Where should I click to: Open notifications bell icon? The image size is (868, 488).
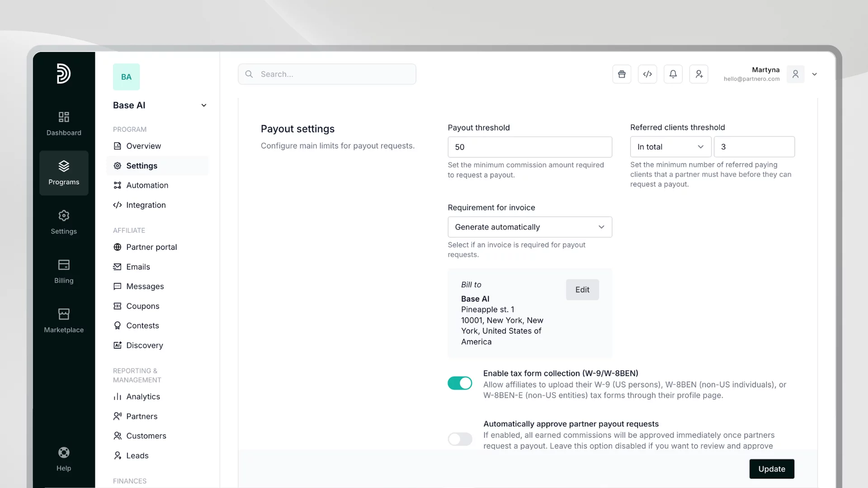pos(673,74)
